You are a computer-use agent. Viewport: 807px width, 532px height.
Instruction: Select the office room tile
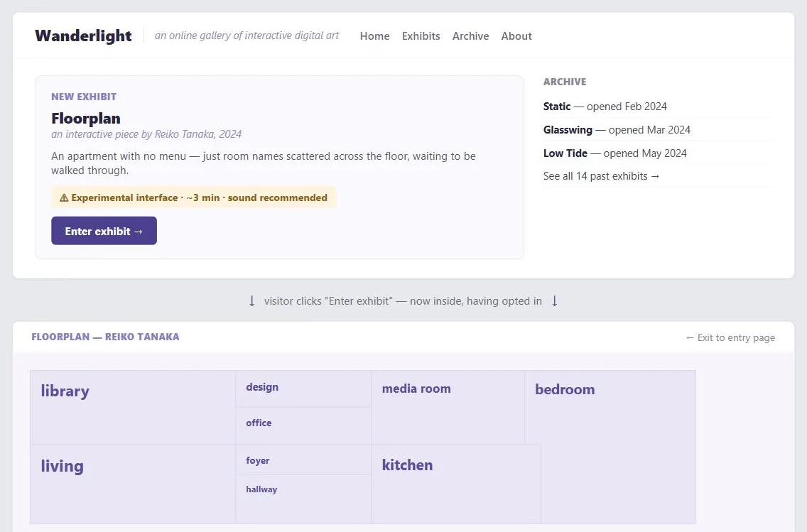coord(303,426)
